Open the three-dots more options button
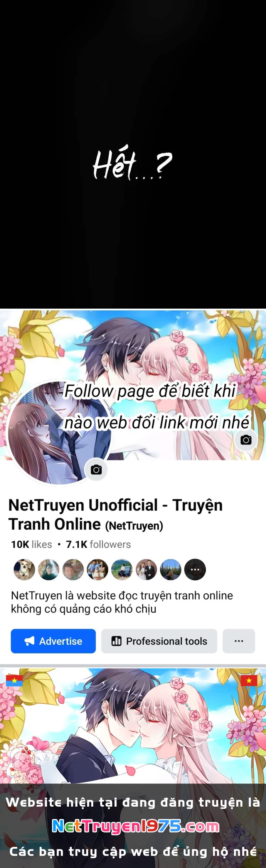This screenshot has height=868, width=266. (239, 641)
